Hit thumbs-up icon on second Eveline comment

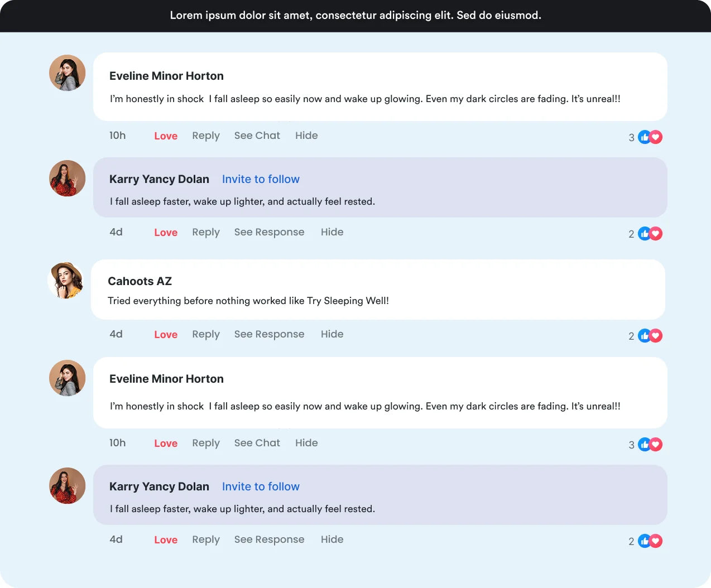tap(644, 444)
